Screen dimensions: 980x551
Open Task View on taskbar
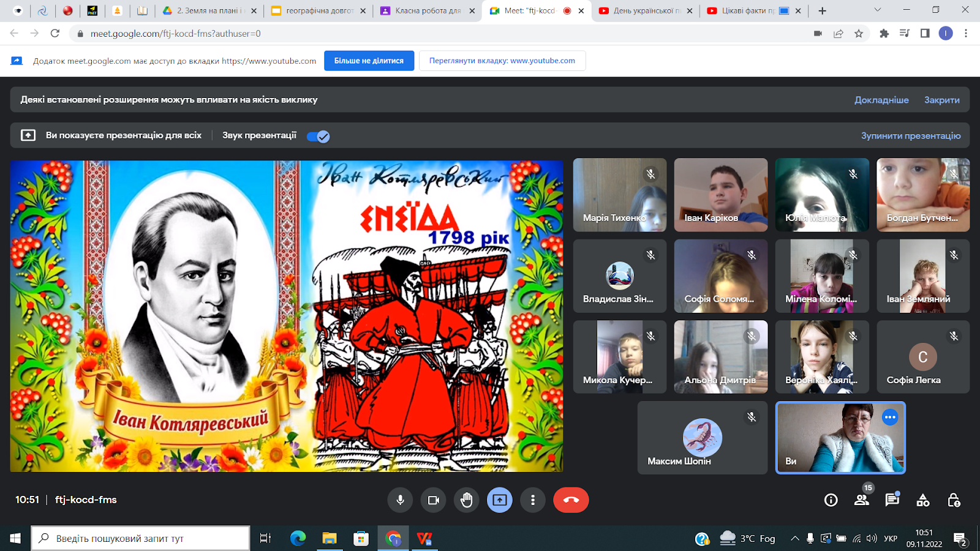tap(265, 538)
